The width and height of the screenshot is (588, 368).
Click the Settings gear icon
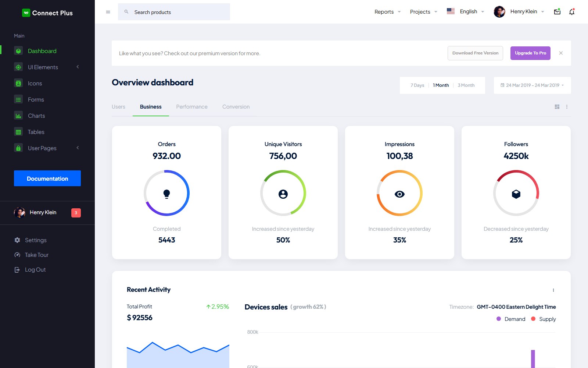point(17,240)
